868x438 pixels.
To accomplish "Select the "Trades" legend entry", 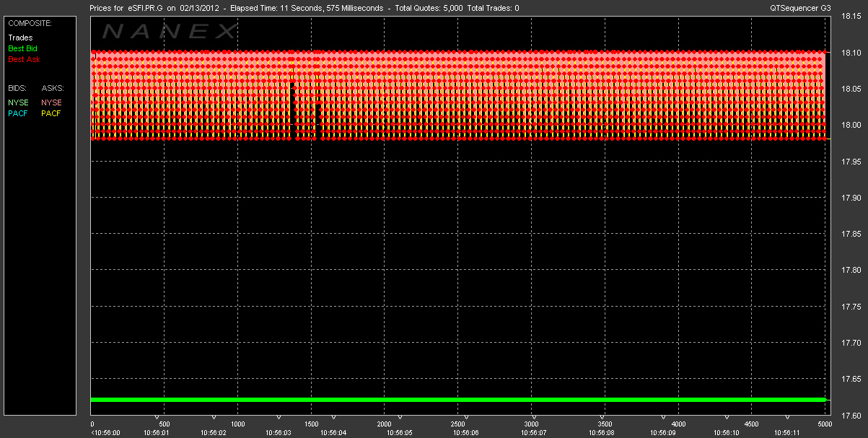I will pos(20,38).
